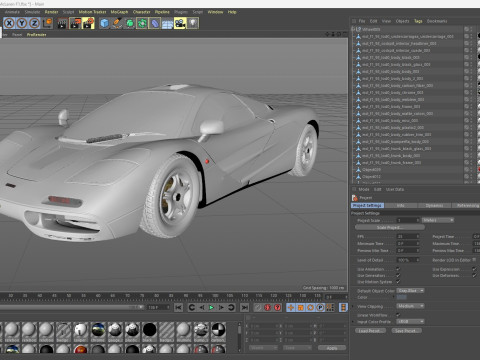
Task: Go to end of timeline
Action: pyautogui.click(x=244, y=307)
